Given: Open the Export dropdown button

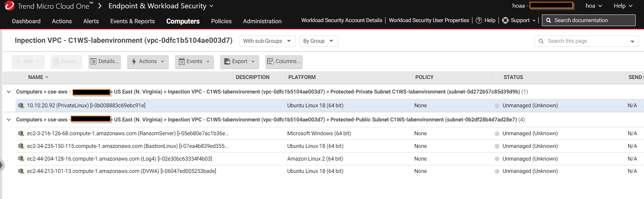Looking at the screenshot, I should coord(239,62).
